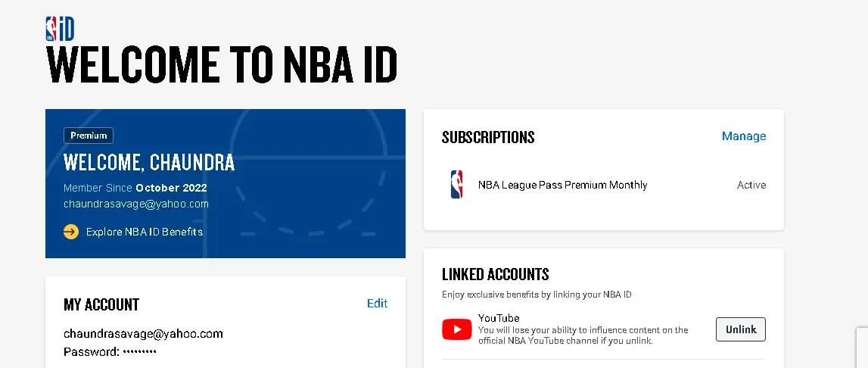The width and height of the screenshot is (868, 368).
Task: Open Manage subscriptions link
Action: pyautogui.click(x=744, y=136)
